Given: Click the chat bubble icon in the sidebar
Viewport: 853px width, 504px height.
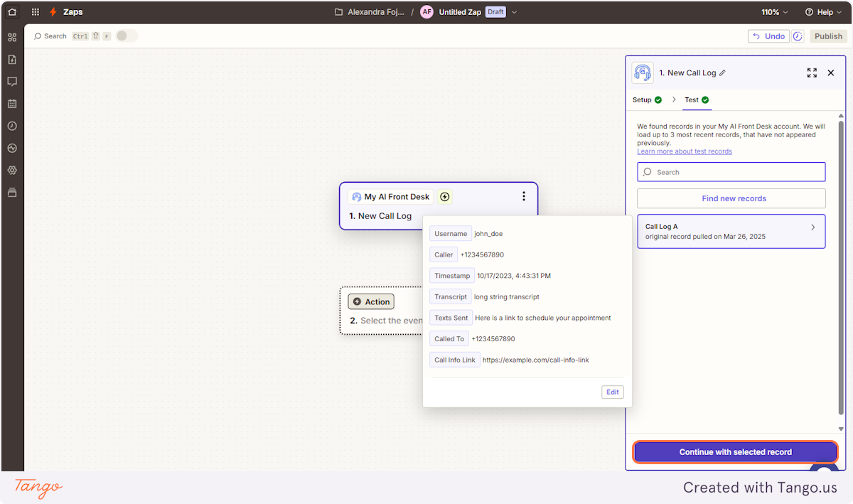Looking at the screenshot, I should coord(11,81).
